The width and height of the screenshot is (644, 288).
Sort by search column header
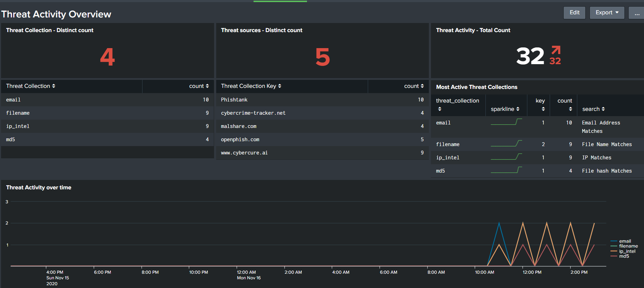(593, 109)
